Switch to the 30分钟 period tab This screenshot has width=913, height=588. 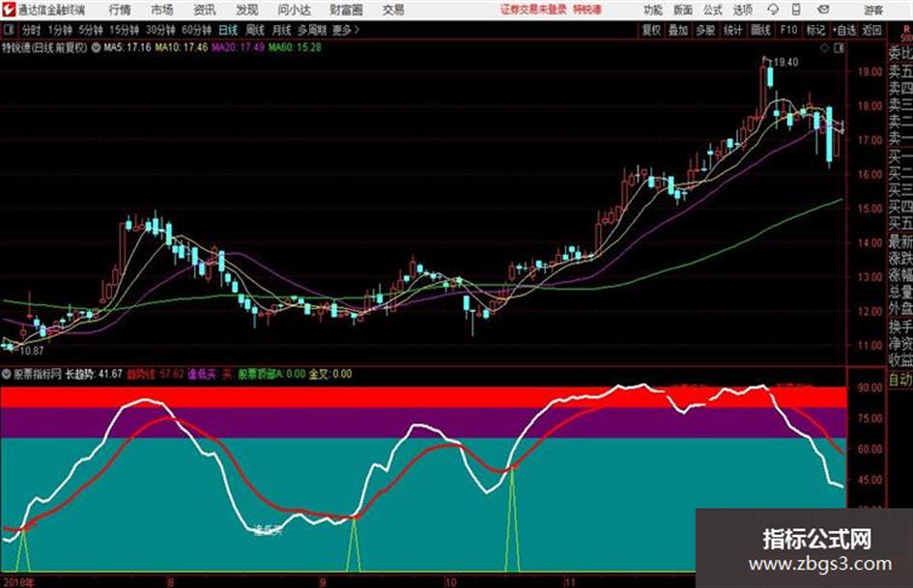click(x=160, y=30)
